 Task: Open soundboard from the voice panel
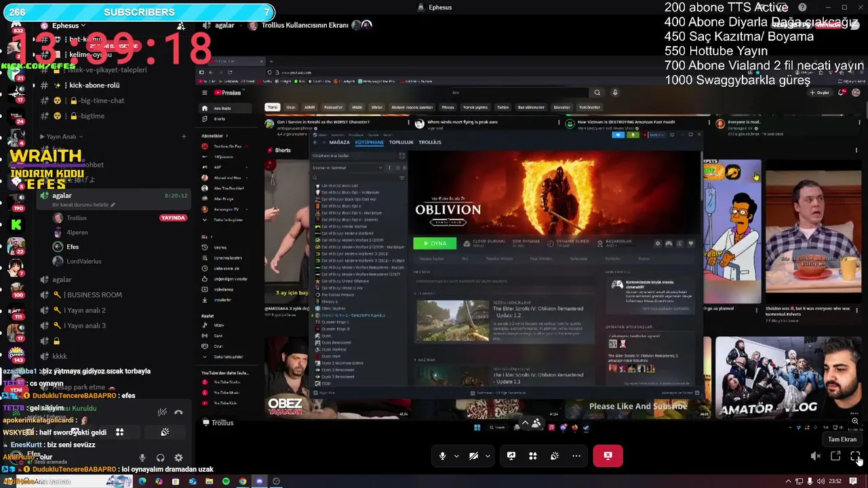click(165, 432)
